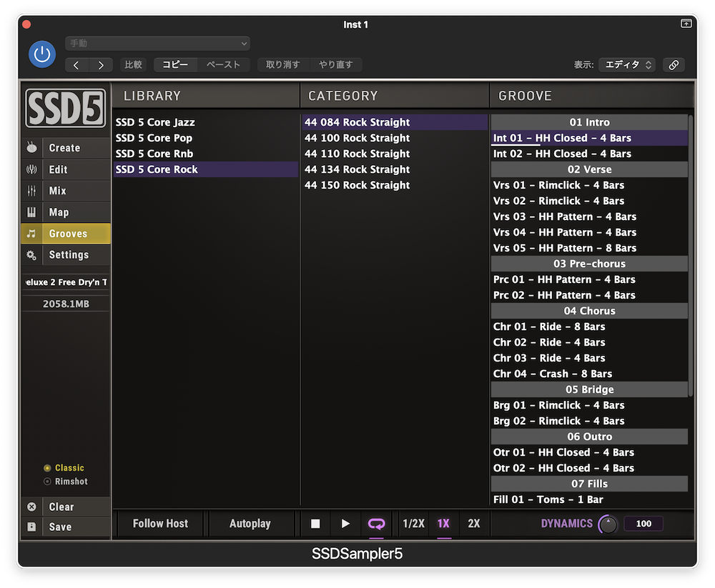Image resolution: width=715 pixels, height=588 pixels.
Task: Click the link chain icon
Action: click(674, 65)
